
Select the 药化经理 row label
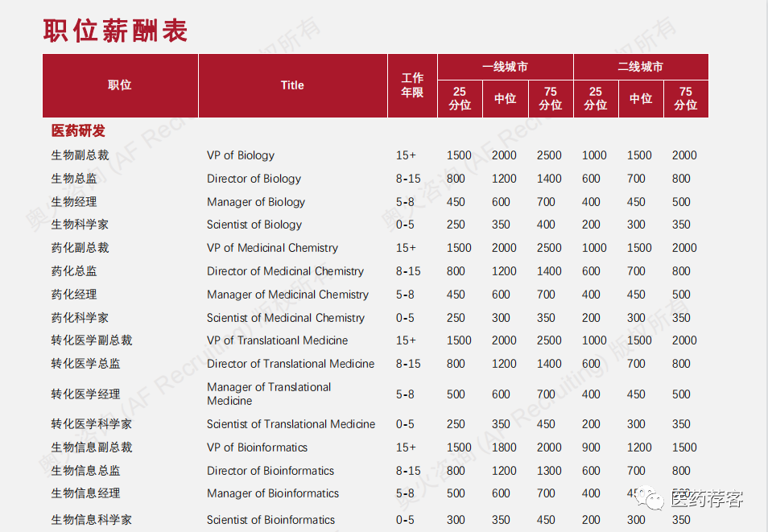(74, 295)
